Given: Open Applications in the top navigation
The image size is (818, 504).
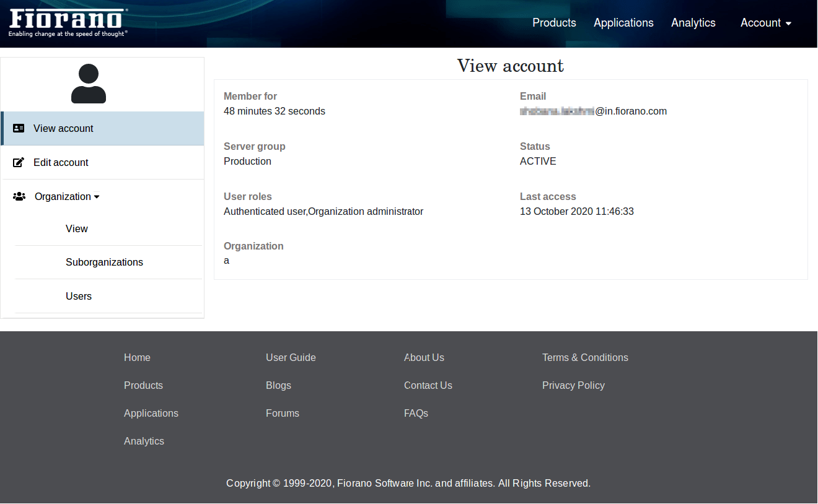Looking at the screenshot, I should [623, 23].
